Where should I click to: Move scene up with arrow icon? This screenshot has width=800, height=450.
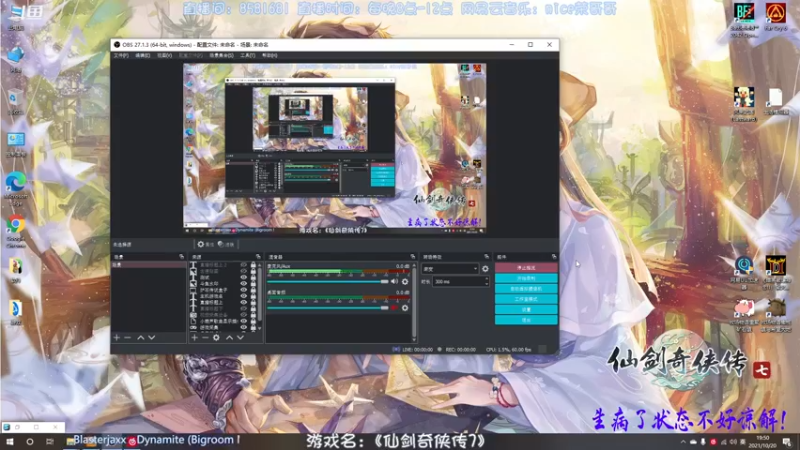[x=141, y=337]
